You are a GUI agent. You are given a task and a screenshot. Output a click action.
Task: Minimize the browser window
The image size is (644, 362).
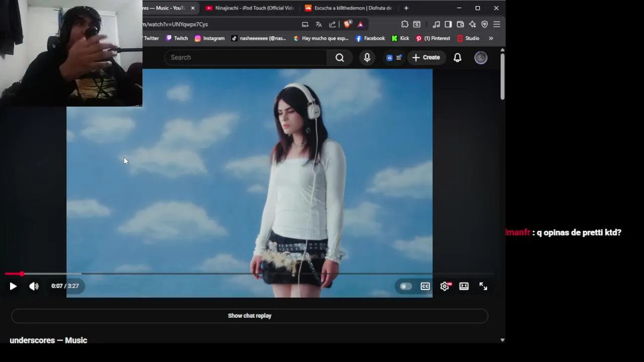[x=459, y=8]
